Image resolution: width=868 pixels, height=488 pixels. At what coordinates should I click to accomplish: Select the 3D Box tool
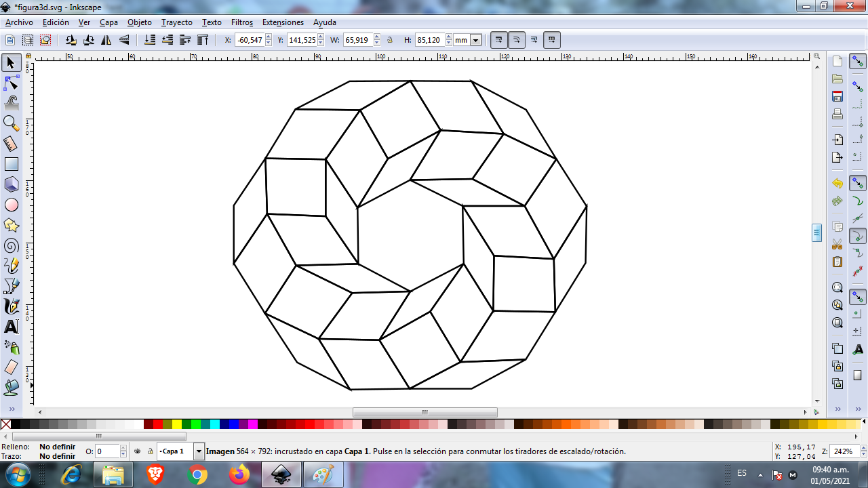tap(11, 184)
